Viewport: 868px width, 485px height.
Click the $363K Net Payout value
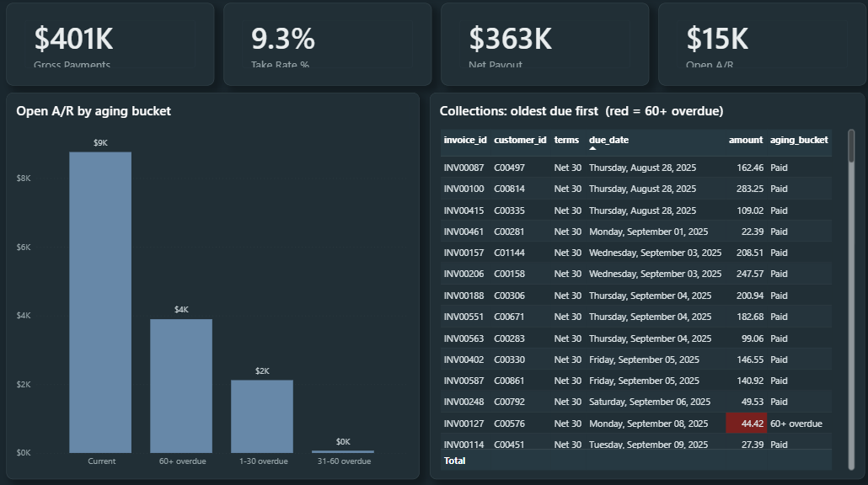click(510, 39)
